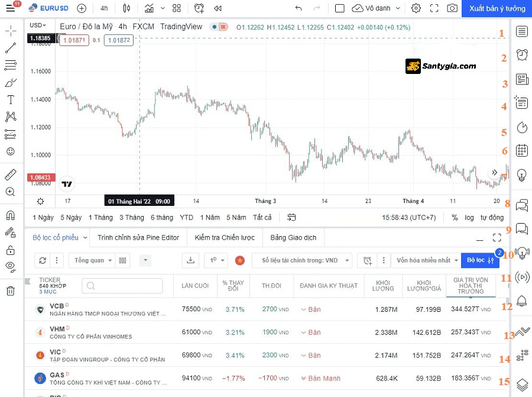Open the Vốn hóa nhiều nhất preset dropdown
This screenshot has height=397, width=532.
[427, 260]
